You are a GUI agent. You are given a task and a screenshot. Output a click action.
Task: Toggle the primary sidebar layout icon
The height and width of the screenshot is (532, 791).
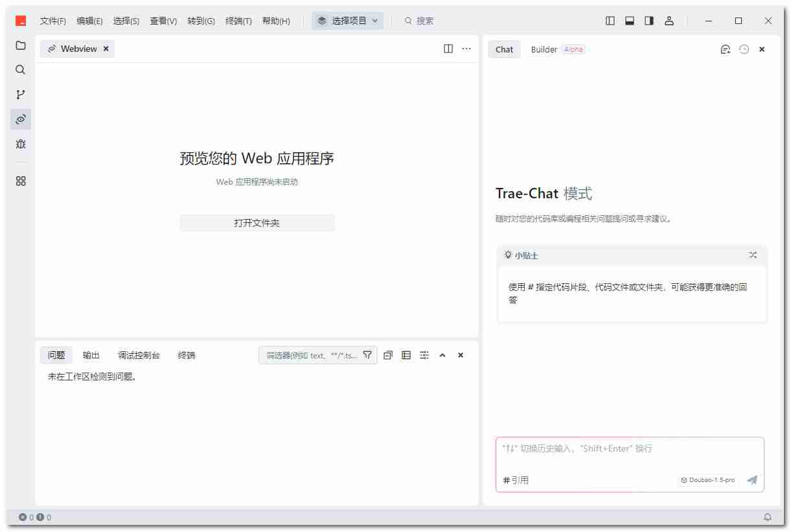[610, 21]
